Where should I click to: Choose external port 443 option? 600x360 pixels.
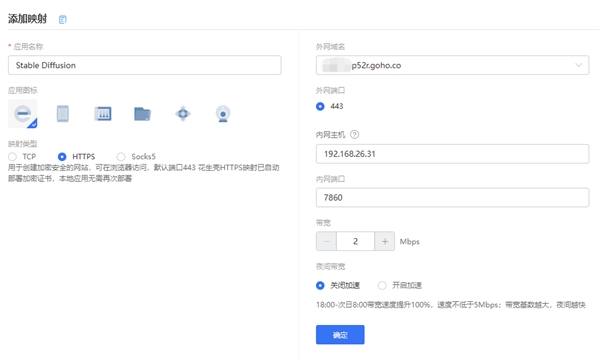320,106
